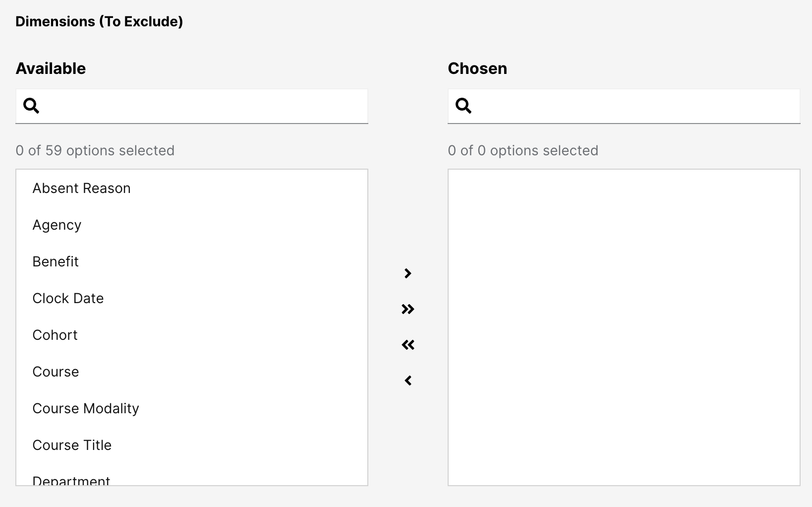Select the Absent Reason option

(x=82, y=189)
